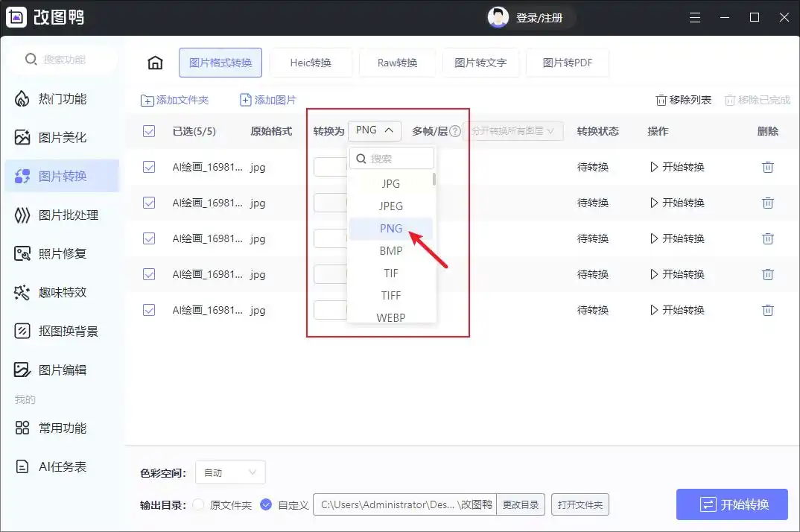Choose WEBP from the format list
This screenshot has height=532, width=800.
pos(391,317)
